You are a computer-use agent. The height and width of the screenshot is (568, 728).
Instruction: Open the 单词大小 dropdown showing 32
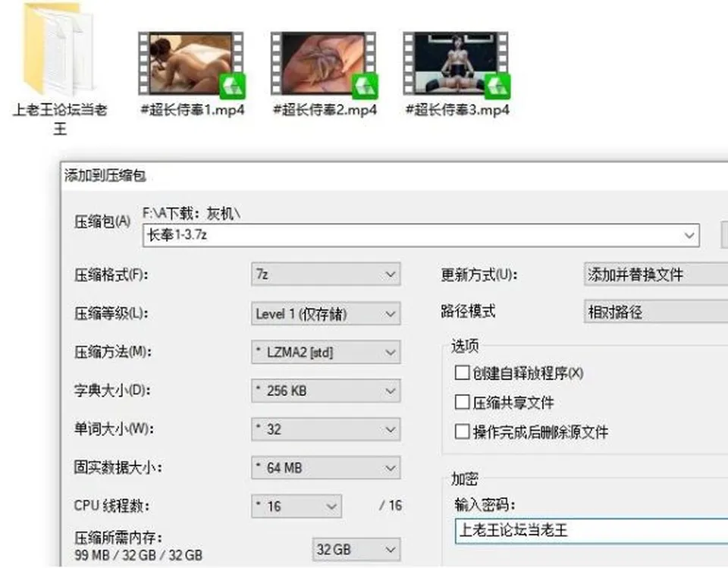click(x=325, y=429)
